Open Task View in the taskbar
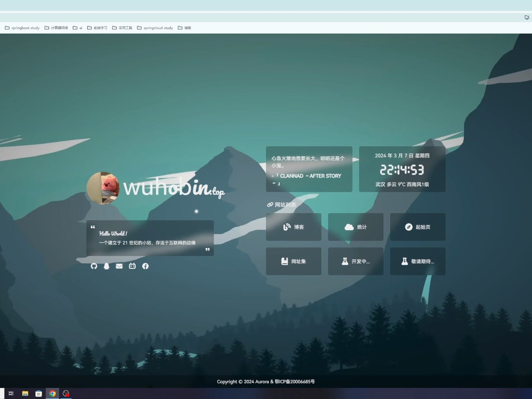Viewport: 532px width, 399px height. tap(11, 393)
